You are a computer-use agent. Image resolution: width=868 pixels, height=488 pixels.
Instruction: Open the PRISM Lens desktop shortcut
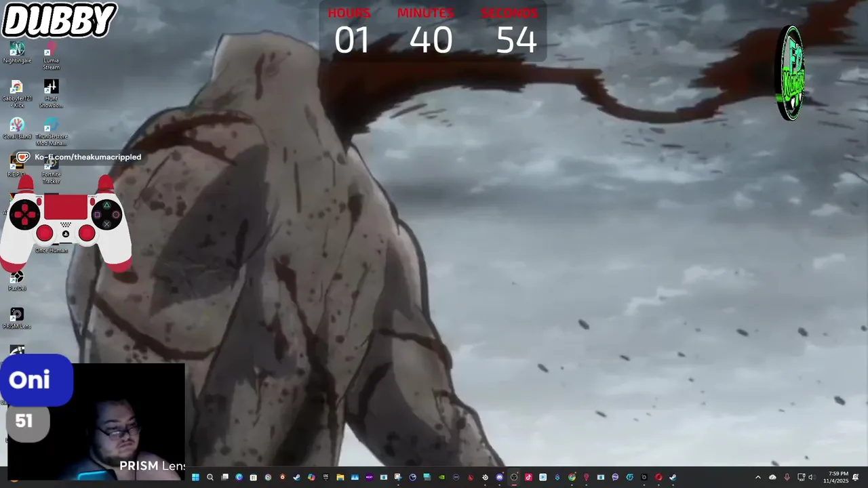click(17, 319)
